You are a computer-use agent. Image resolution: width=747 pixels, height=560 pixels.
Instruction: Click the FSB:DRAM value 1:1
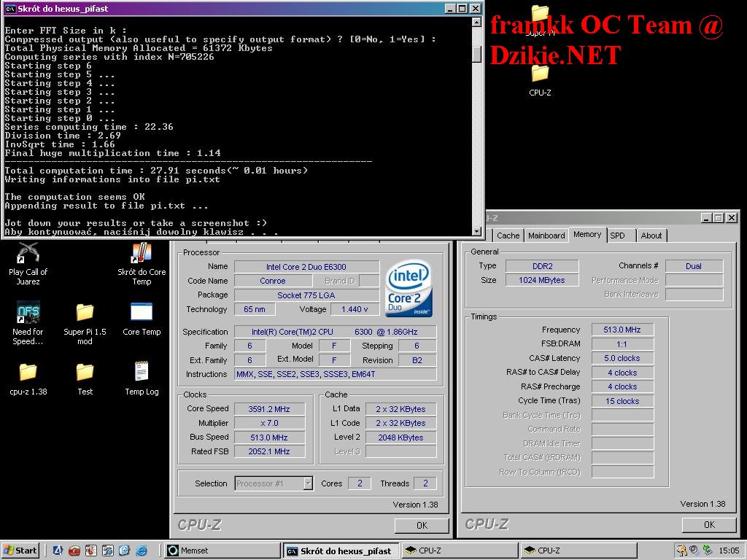pyautogui.click(x=622, y=344)
